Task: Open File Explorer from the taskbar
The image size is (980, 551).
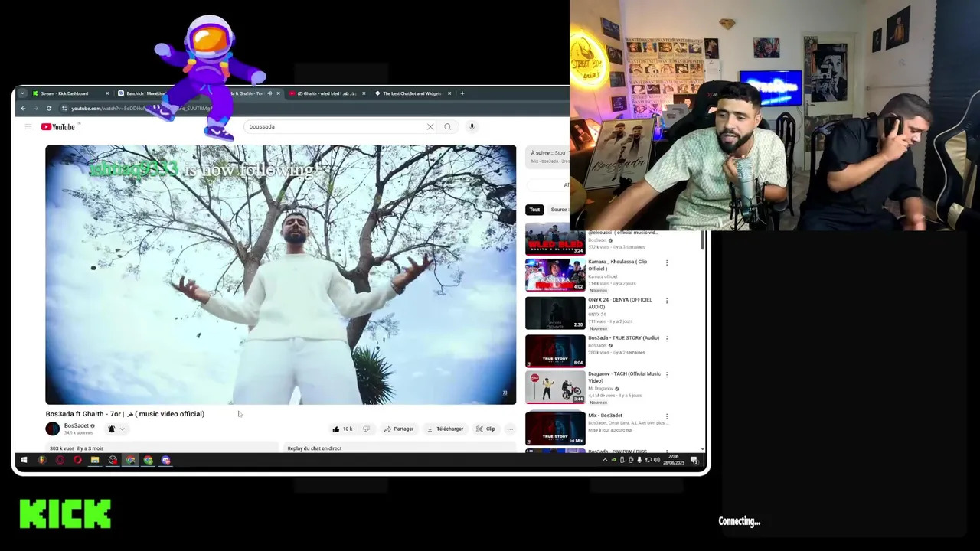Action: (95, 460)
